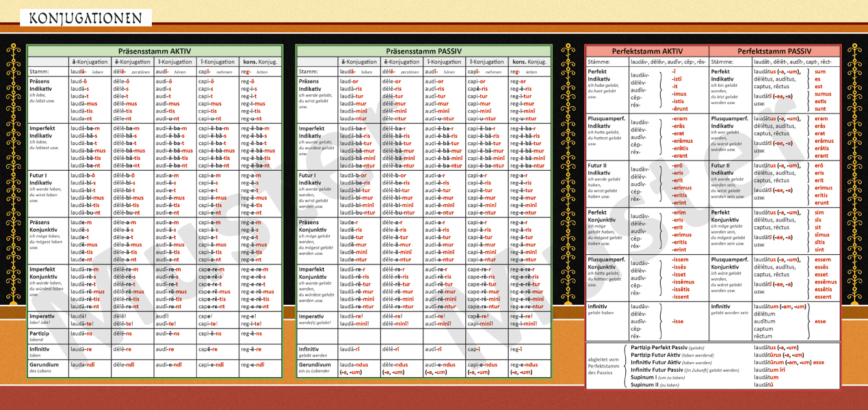Click the future form laudā-b-ō
868x410 pixels.
click(83, 176)
